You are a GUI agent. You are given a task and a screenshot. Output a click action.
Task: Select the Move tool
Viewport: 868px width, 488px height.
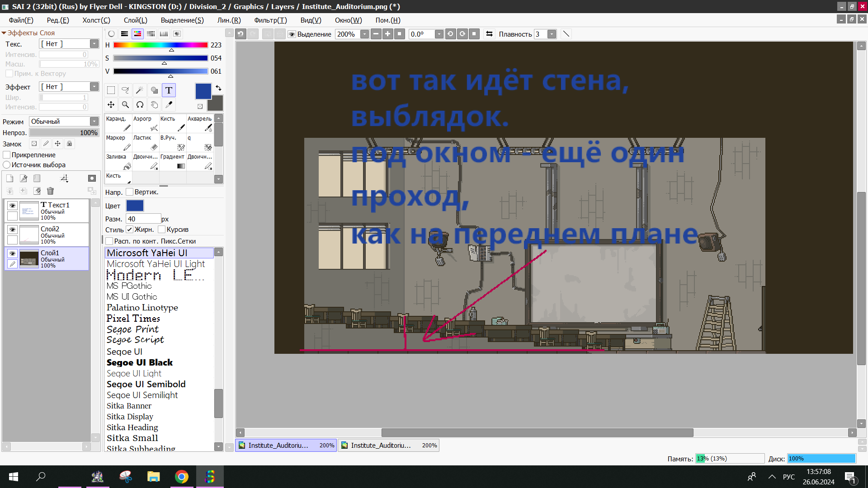pos(111,105)
